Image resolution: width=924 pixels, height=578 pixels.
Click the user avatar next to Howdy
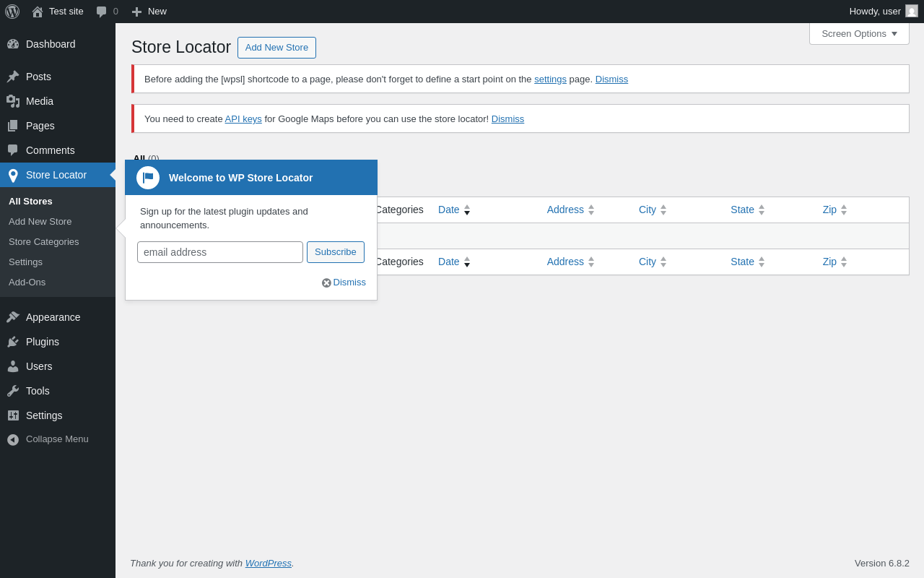pyautogui.click(x=912, y=11)
